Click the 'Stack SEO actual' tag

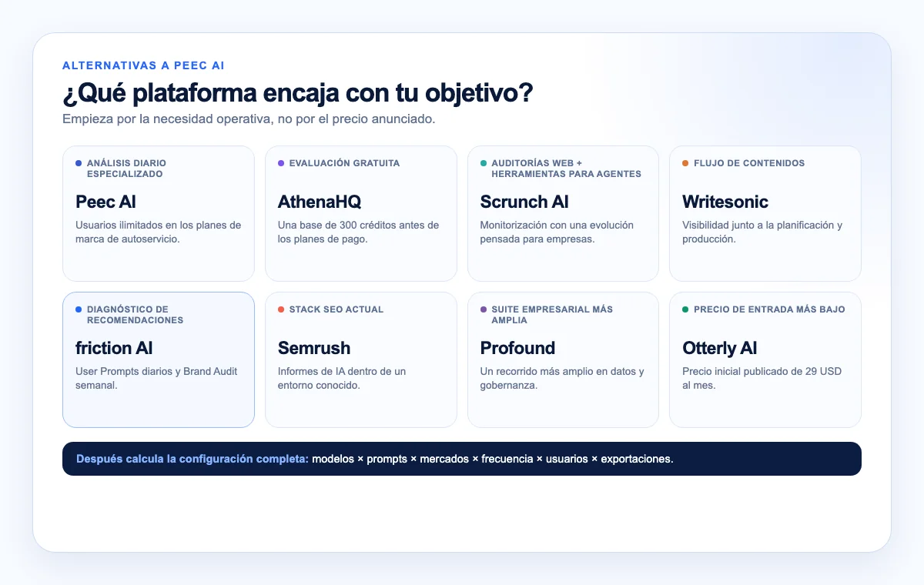(336, 309)
